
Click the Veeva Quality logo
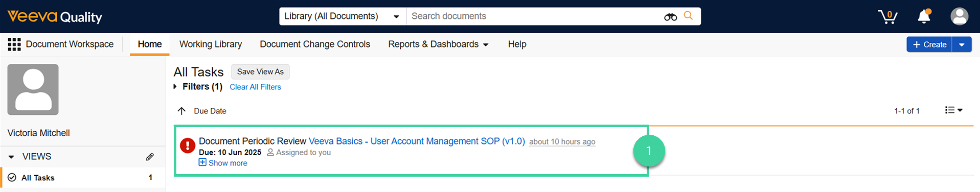pyautogui.click(x=55, y=16)
